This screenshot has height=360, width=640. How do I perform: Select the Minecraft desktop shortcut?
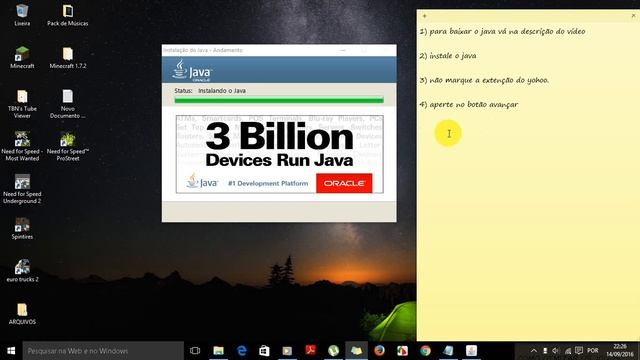tap(22, 57)
